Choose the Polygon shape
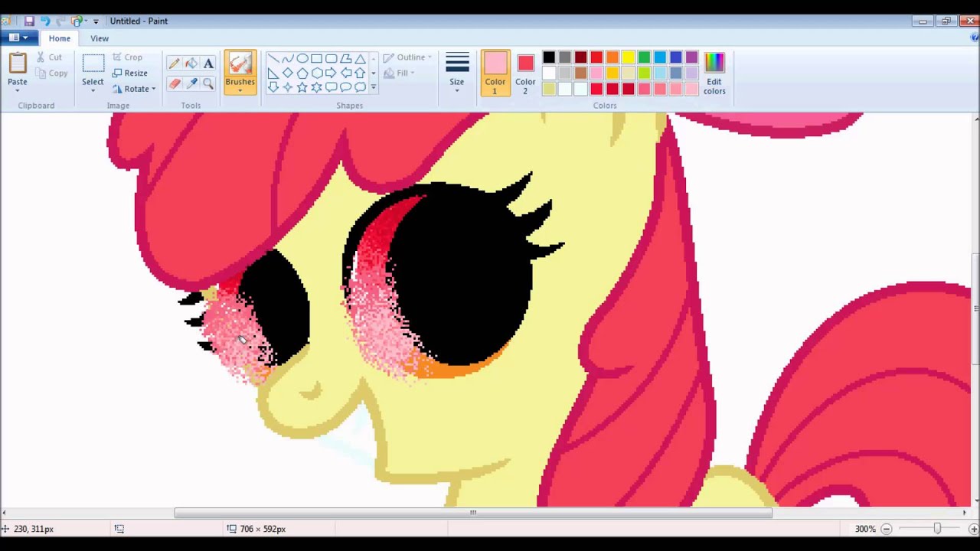Screen dimensions: 980x551 [345, 59]
